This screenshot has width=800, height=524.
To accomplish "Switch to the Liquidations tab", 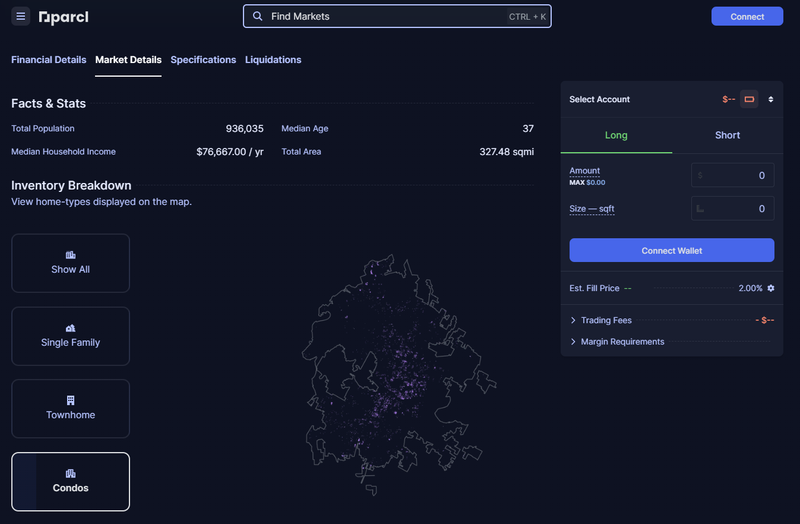I will click(x=273, y=60).
